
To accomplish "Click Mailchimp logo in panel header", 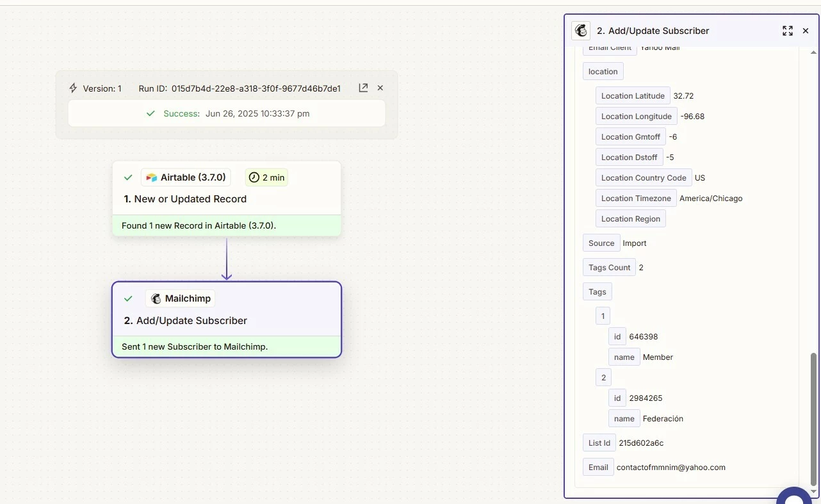I will 581,30.
